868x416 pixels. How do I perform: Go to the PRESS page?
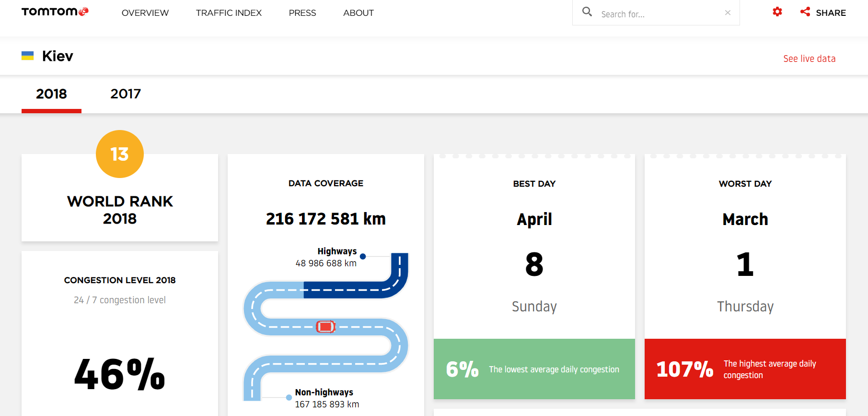point(302,13)
